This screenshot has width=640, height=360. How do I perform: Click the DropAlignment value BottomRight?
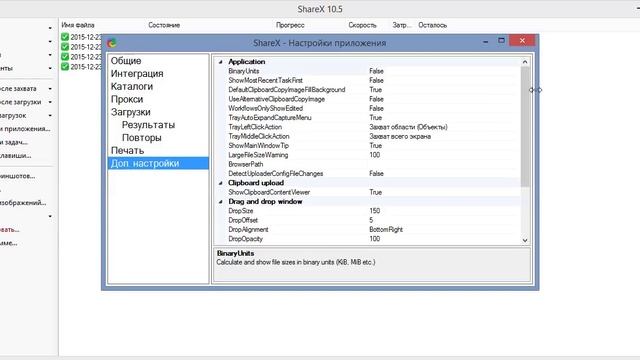tap(386, 230)
